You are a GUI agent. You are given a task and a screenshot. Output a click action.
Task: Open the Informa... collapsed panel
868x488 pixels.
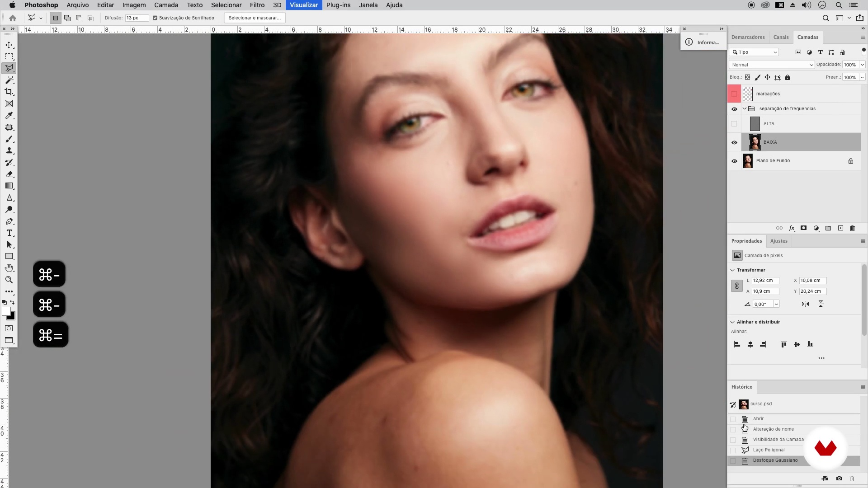coord(703,42)
